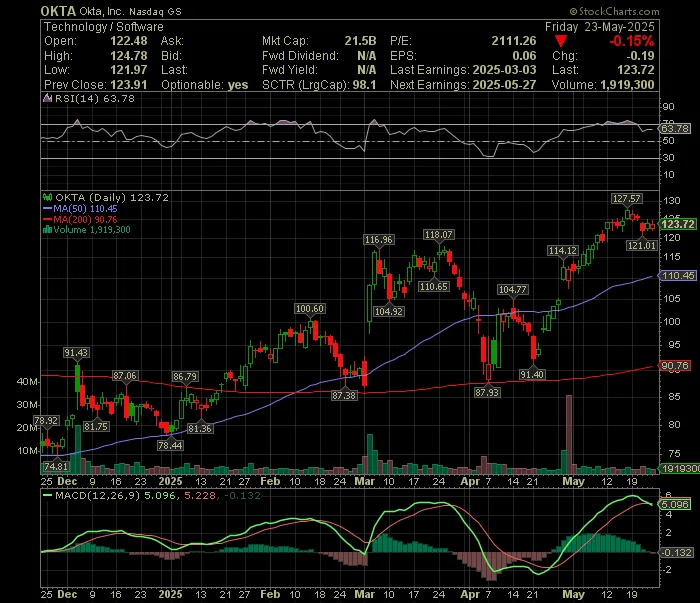This screenshot has height=603, width=700.
Task: Click the 63.78 RSI tag on the right axis
Action: pyautogui.click(x=675, y=129)
